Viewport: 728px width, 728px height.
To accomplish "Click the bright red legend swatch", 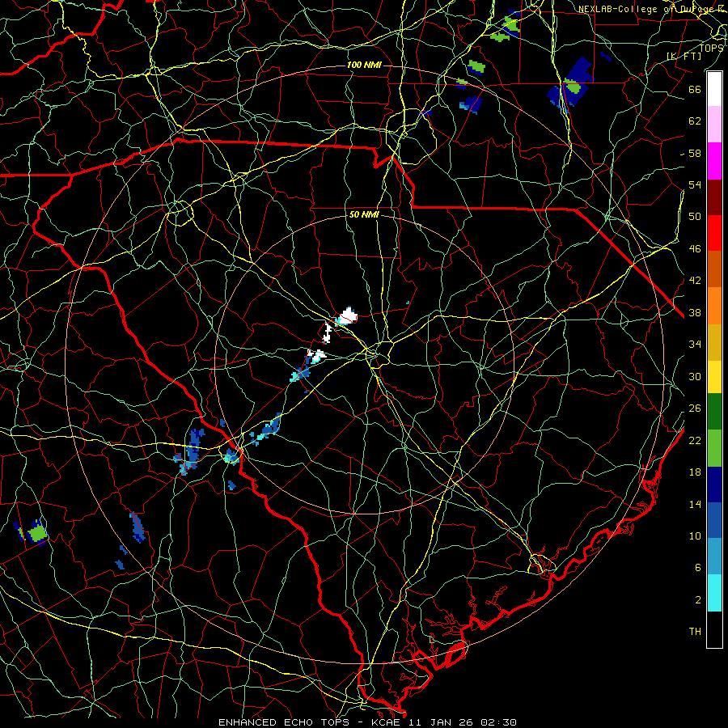I will tap(714, 233).
